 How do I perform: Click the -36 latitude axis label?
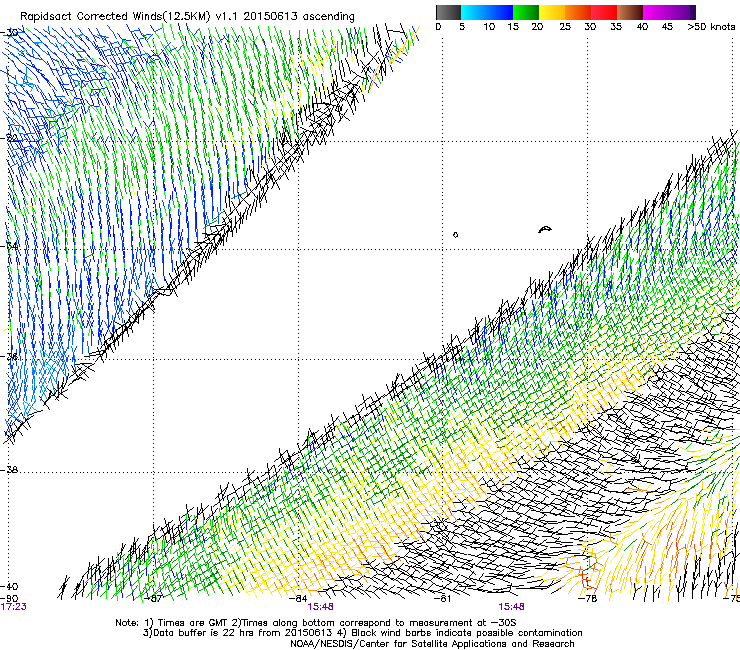(9, 356)
